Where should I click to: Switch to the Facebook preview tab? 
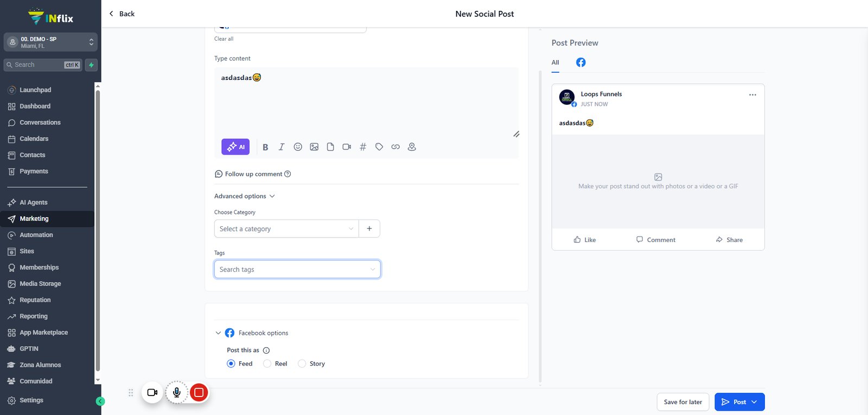(x=581, y=62)
